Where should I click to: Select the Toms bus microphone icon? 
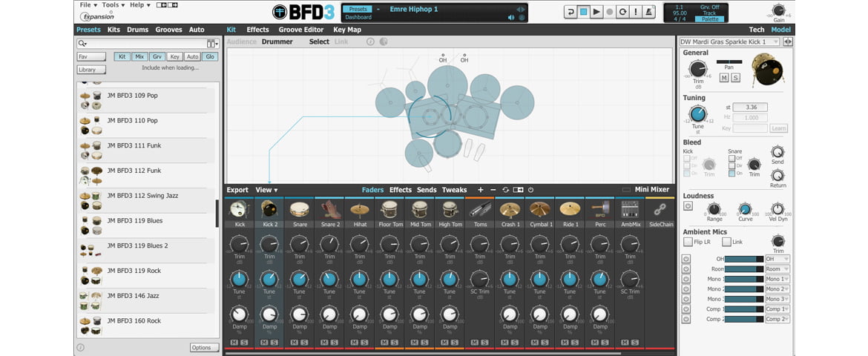pos(480,209)
